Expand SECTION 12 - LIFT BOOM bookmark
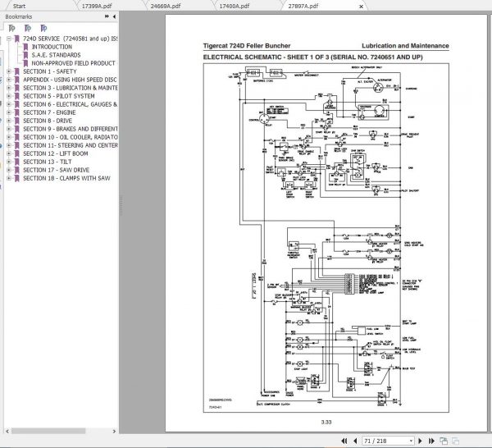 (9, 153)
